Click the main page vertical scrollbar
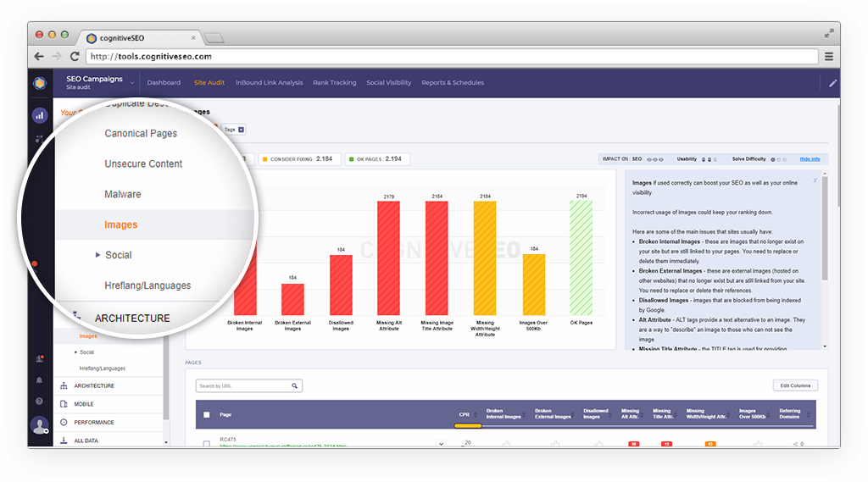The image size is (868, 482). click(838, 155)
